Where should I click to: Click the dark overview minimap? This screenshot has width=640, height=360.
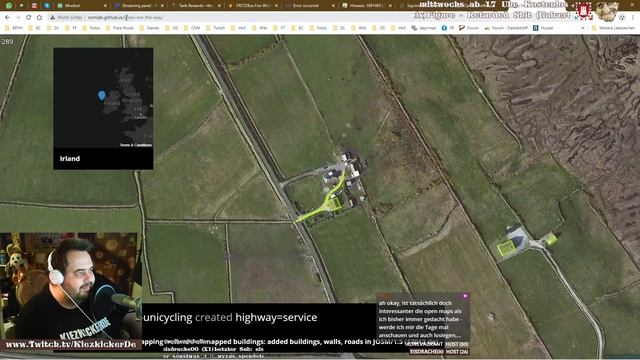click(103, 98)
